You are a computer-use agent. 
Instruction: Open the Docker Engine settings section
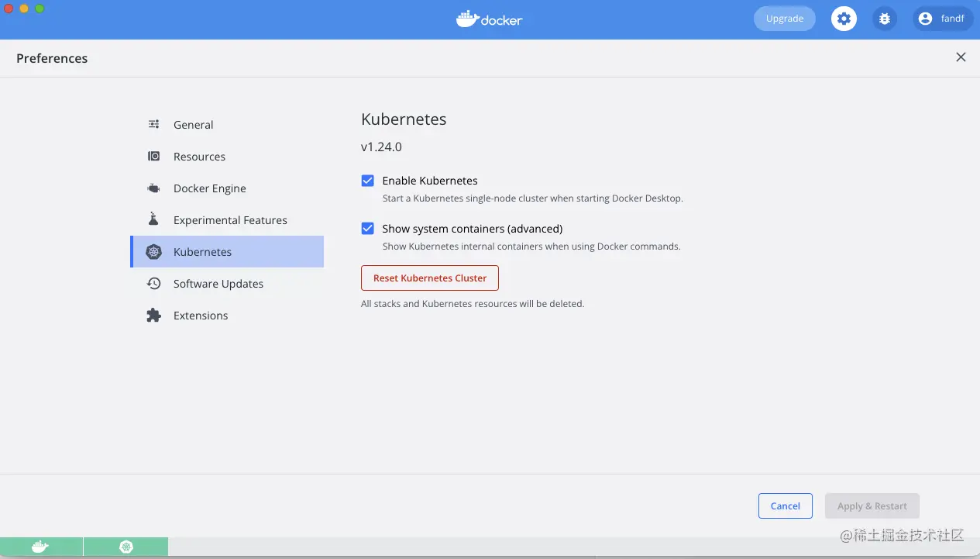pos(209,188)
